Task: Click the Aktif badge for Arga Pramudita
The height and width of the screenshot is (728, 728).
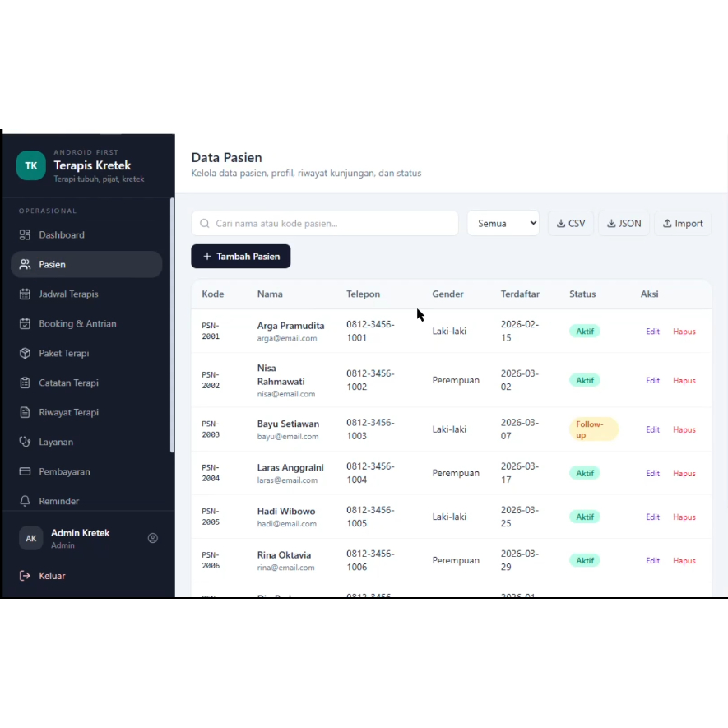Action: click(x=585, y=332)
